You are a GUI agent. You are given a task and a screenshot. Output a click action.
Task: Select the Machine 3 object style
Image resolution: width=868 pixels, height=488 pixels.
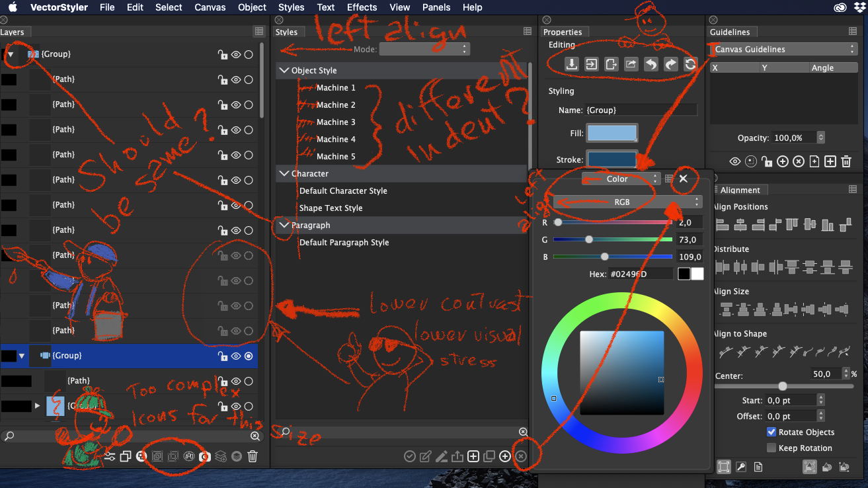pos(335,122)
